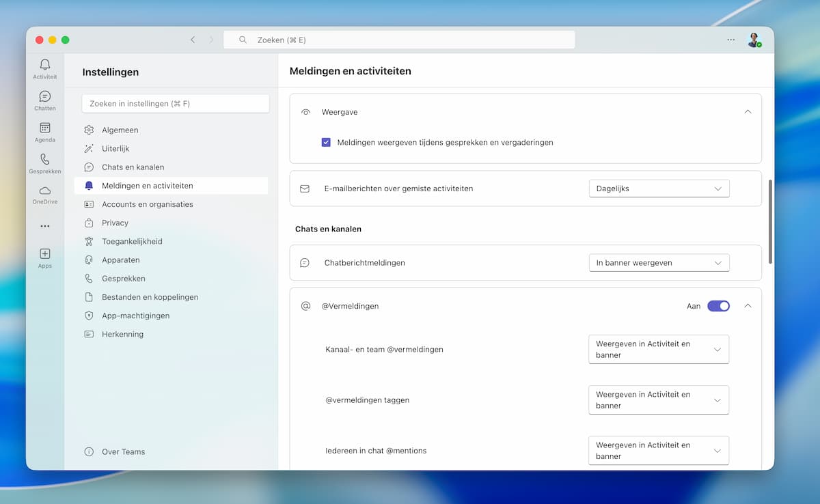Open the Chatberichtmeldingen dropdown
The image size is (820, 504).
[x=659, y=263]
